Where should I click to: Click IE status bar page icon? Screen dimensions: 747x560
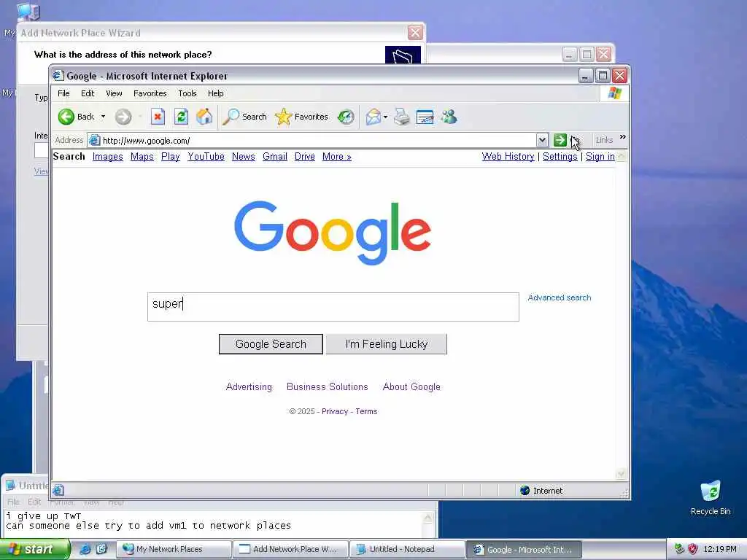tap(58, 490)
